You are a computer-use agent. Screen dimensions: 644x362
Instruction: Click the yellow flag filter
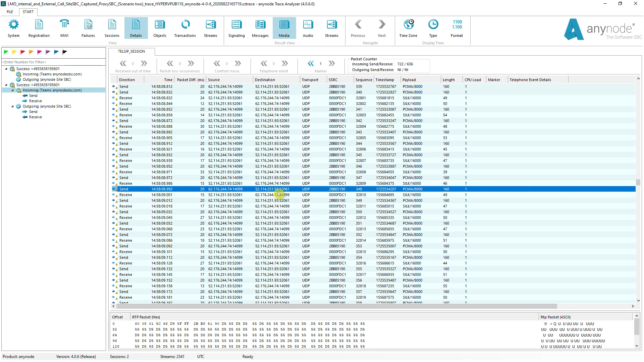pos(14,52)
